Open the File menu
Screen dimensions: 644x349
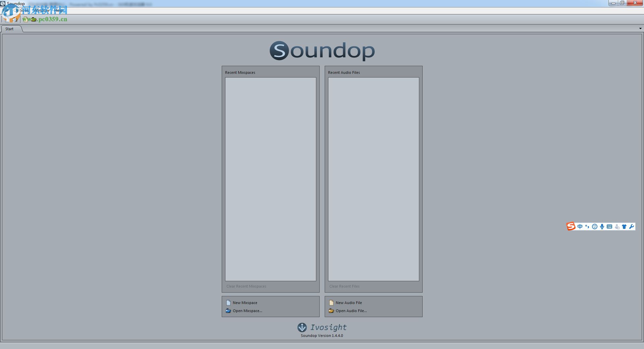tap(6, 10)
